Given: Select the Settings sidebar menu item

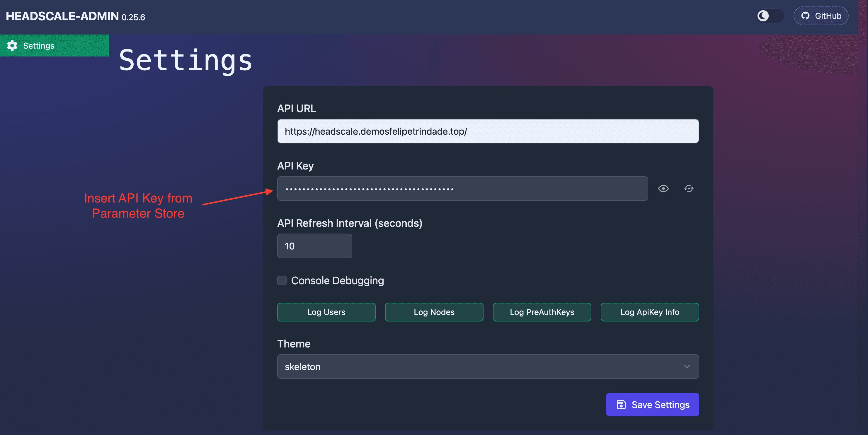Looking at the screenshot, I should [x=55, y=45].
